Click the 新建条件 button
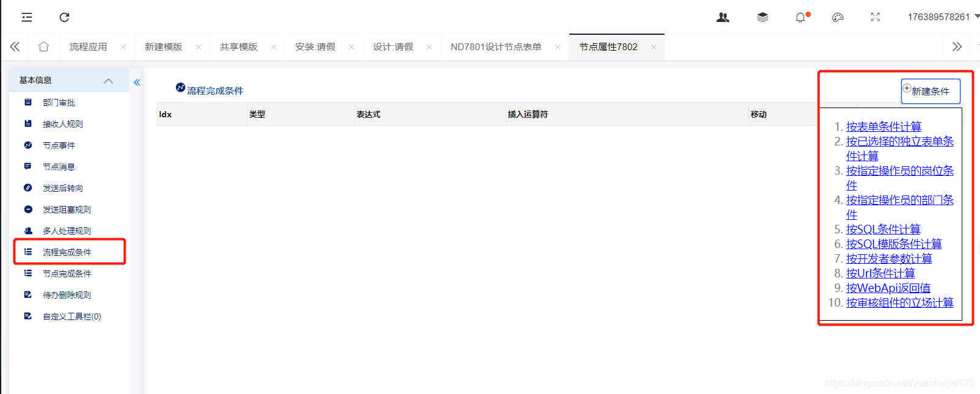This screenshot has height=394, width=980. (931, 91)
